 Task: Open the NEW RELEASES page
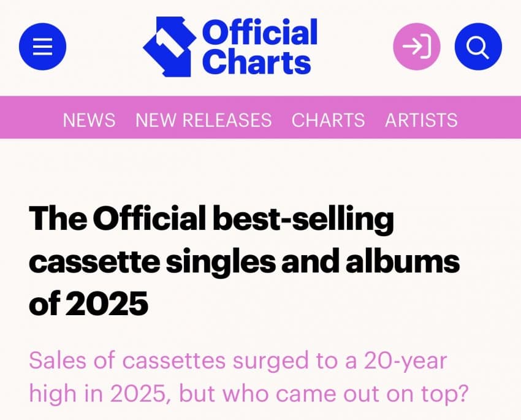(203, 120)
